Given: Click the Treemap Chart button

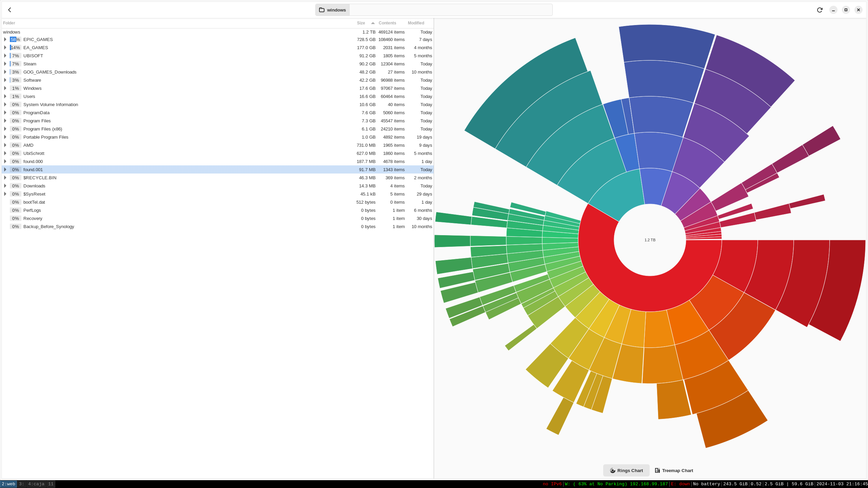Looking at the screenshot, I should tap(674, 470).
